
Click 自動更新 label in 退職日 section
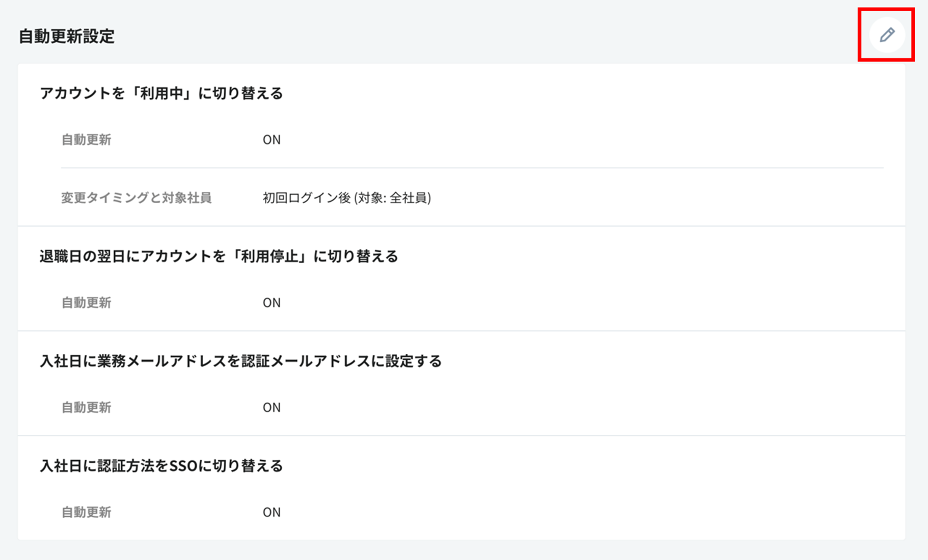[86, 302]
